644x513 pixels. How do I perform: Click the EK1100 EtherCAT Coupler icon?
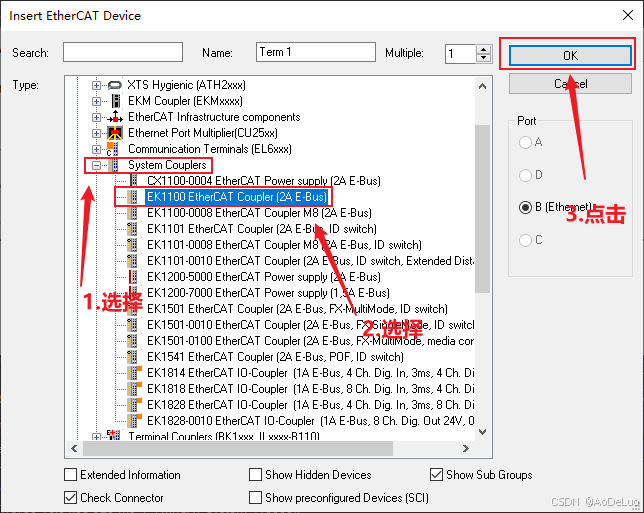(132, 197)
